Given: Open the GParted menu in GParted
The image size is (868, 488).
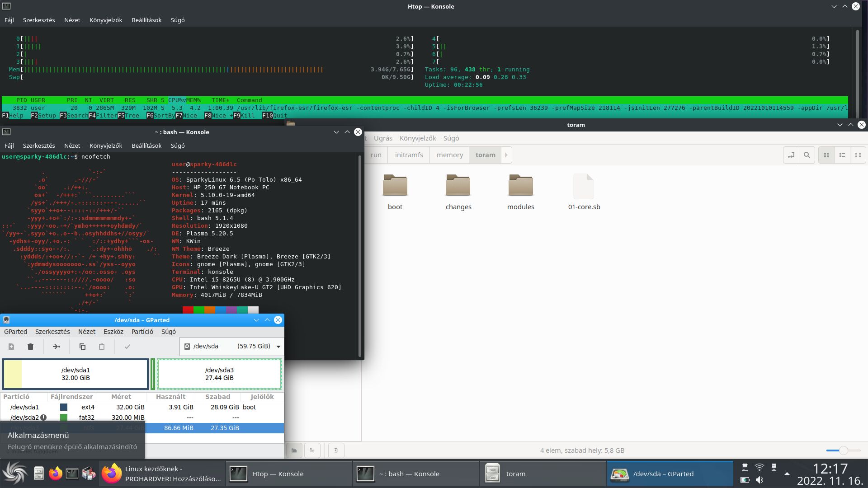Looking at the screenshot, I should pyautogui.click(x=16, y=332).
